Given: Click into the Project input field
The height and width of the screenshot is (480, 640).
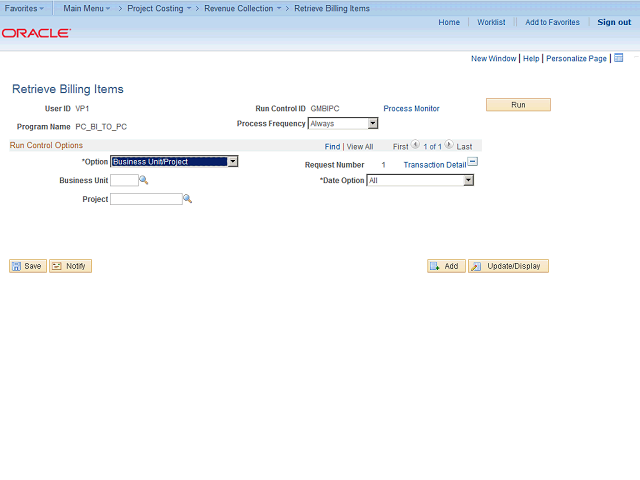Looking at the screenshot, I should pos(146,199).
